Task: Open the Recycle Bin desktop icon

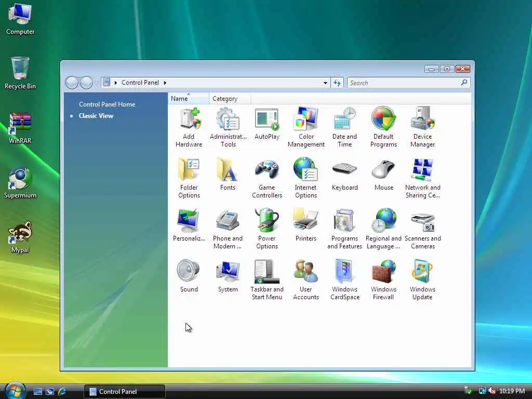Action: (20, 73)
